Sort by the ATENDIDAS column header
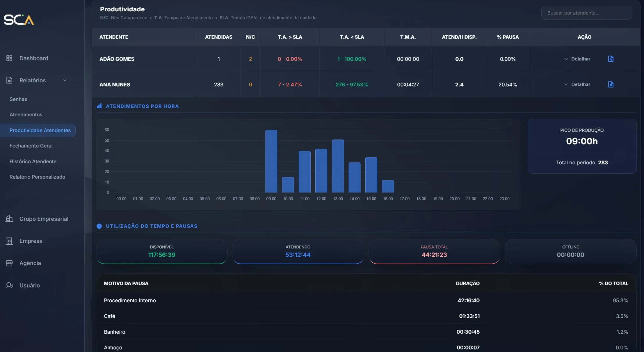Viewport: 644px width, 352px height. click(x=218, y=37)
